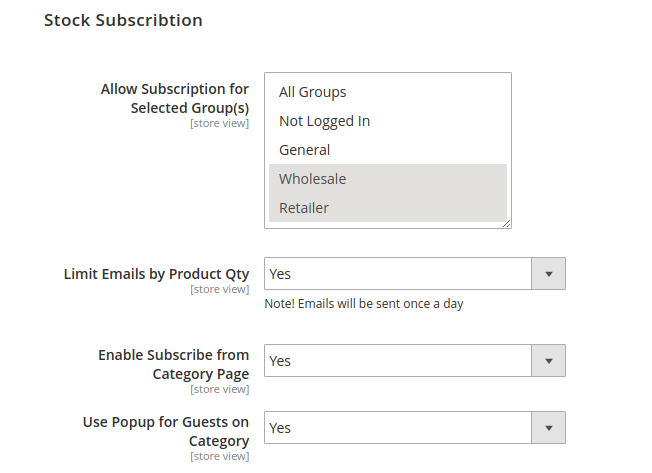Open the Limit Emails by Product Qty select field
Image resolution: width=652 pixels, height=473 pixels.
397,274
